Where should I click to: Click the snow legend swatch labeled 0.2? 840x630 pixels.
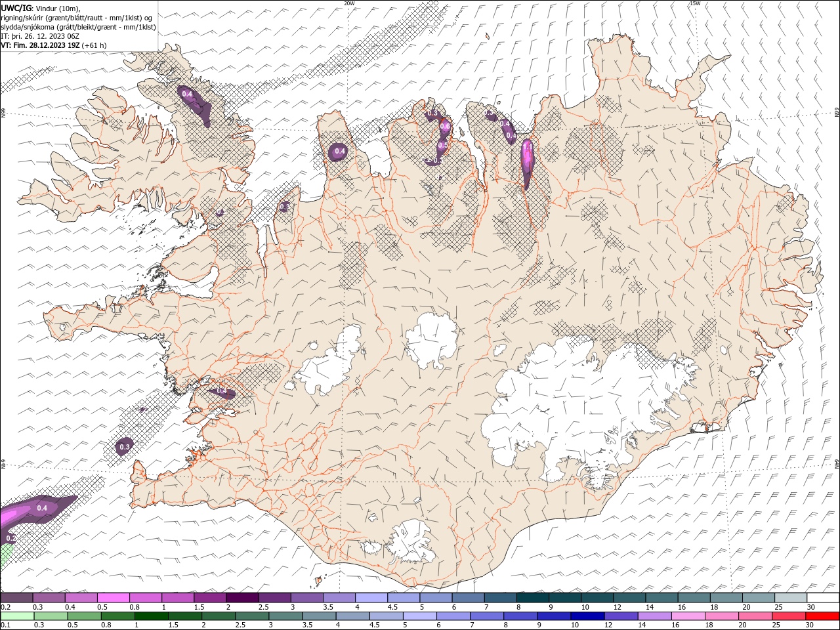[x=16, y=598]
